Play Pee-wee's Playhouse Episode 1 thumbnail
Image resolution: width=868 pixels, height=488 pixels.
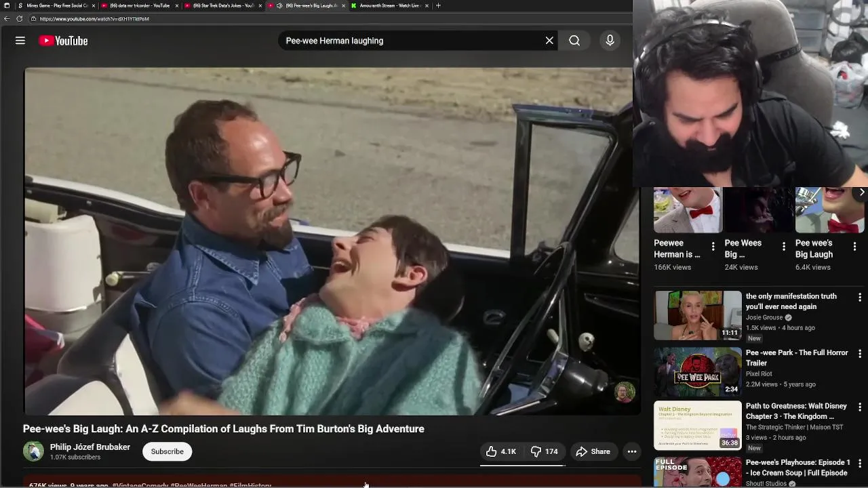pyautogui.click(x=698, y=472)
